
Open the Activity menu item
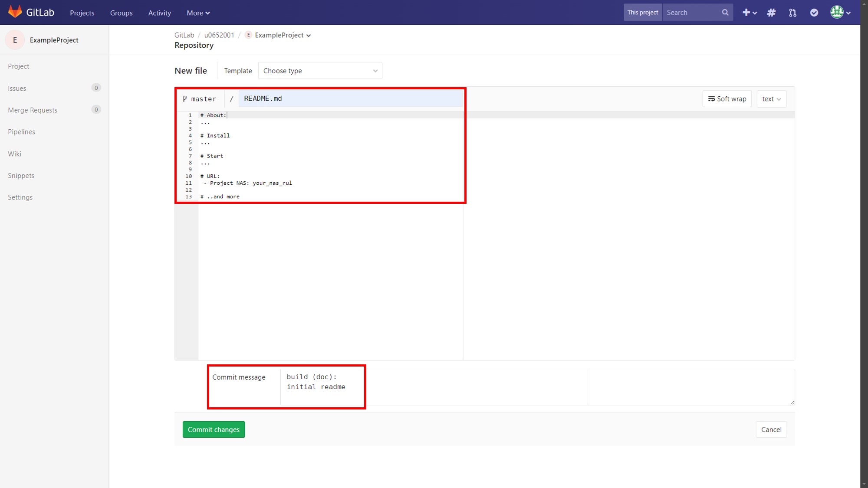(x=160, y=13)
